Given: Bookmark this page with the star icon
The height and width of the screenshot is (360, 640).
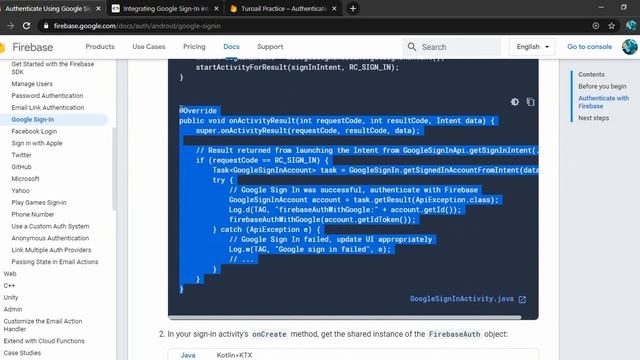Looking at the screenshot, I should tap(611, 26).
